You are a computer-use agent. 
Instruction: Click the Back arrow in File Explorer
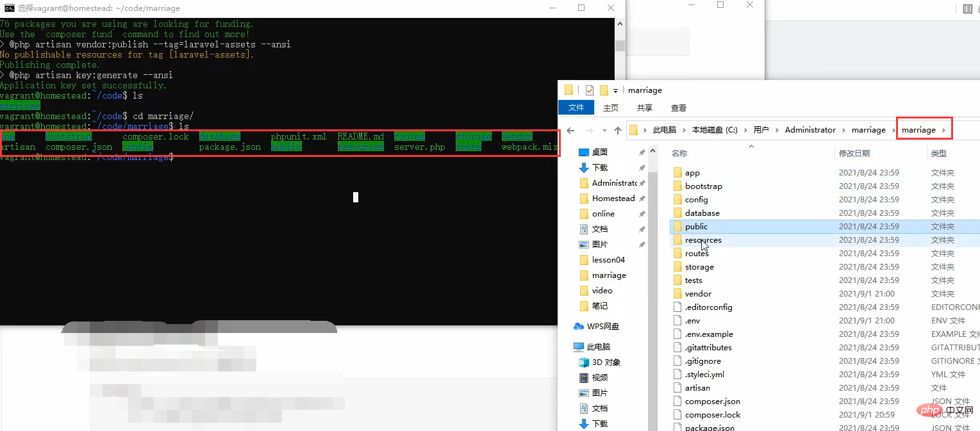coord(570,130)
